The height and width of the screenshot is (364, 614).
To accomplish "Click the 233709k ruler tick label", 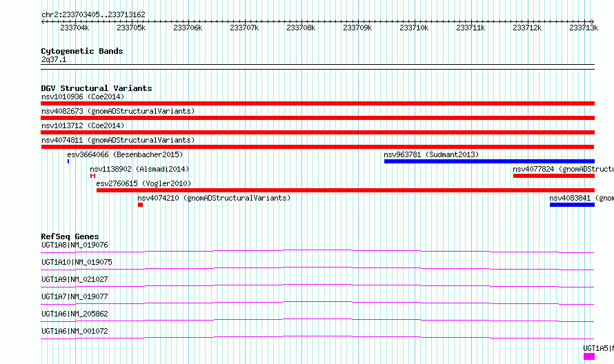I will (357, 28).
